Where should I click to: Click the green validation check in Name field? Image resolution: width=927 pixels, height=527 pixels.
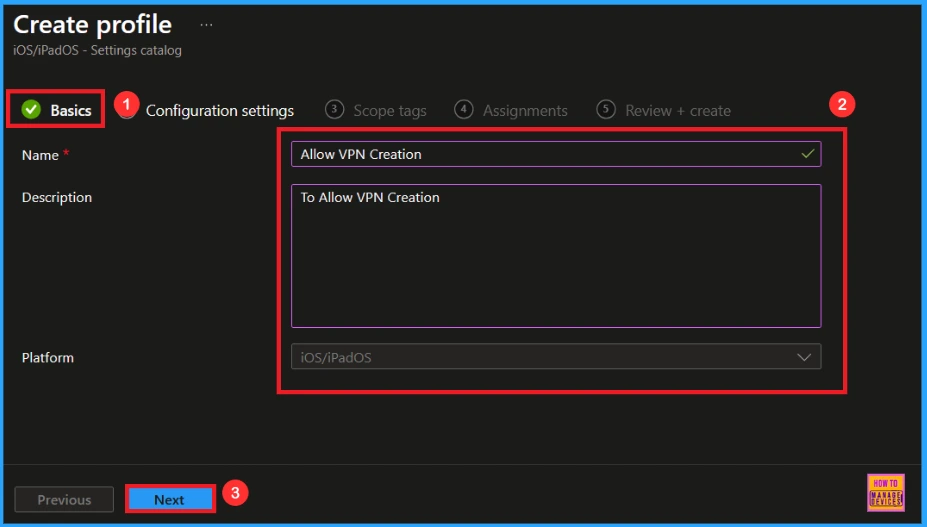click(x=807, y=154)
